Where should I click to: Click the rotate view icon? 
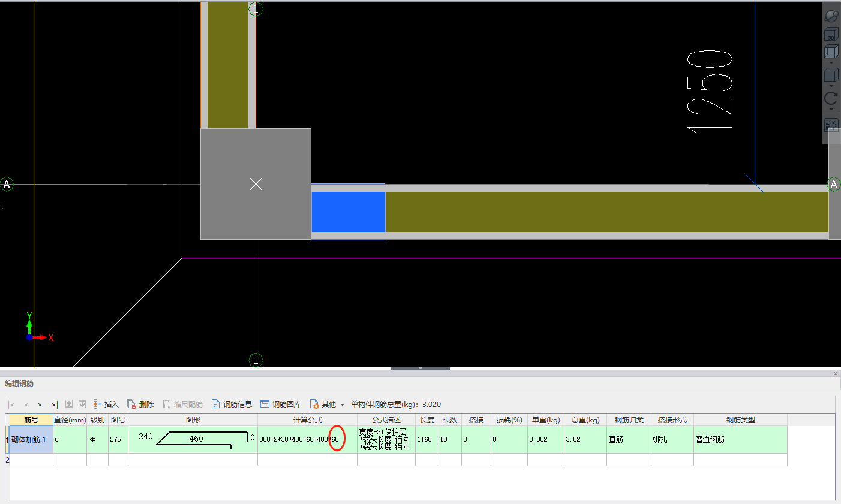831,98
